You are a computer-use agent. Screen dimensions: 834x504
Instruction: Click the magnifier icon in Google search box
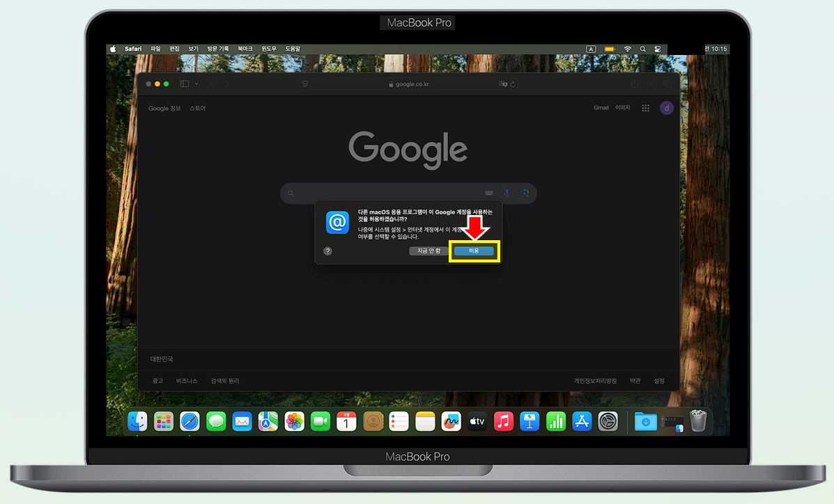[291, 194]
